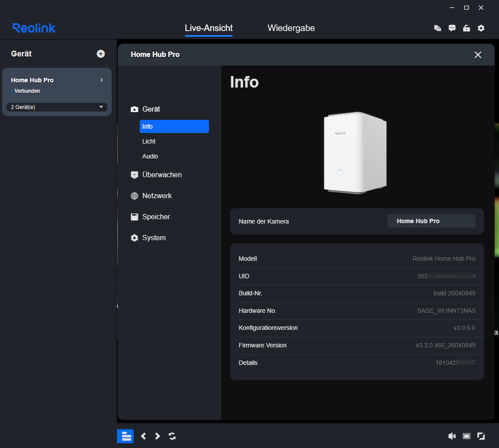Expand Gerät section in settings menu

pos(151,109)
